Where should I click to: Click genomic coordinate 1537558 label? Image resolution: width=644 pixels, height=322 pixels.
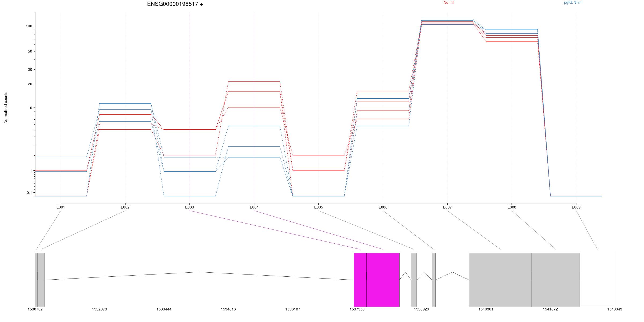tap(357, 309)
